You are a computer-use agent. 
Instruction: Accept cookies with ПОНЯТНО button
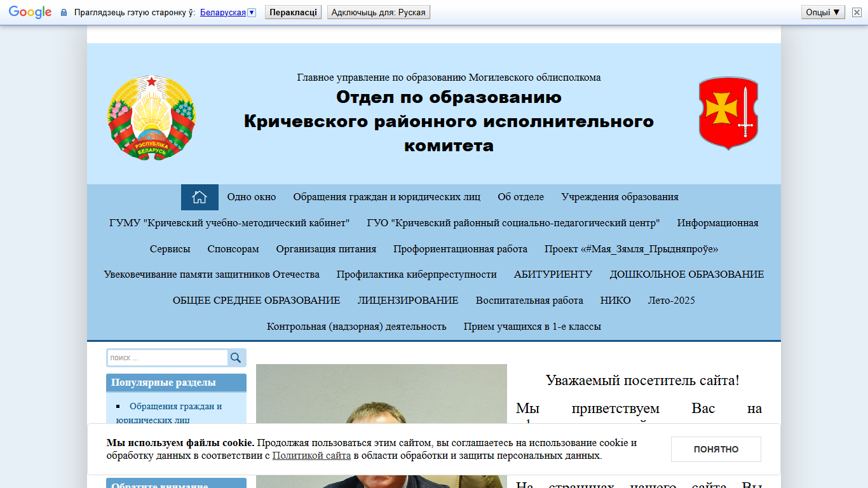716,449
